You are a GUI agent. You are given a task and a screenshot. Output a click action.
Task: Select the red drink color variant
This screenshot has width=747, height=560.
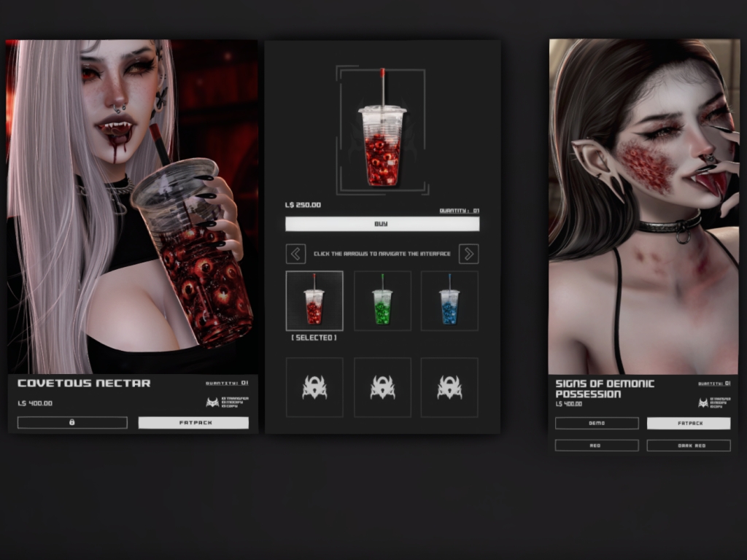[314, 300]
